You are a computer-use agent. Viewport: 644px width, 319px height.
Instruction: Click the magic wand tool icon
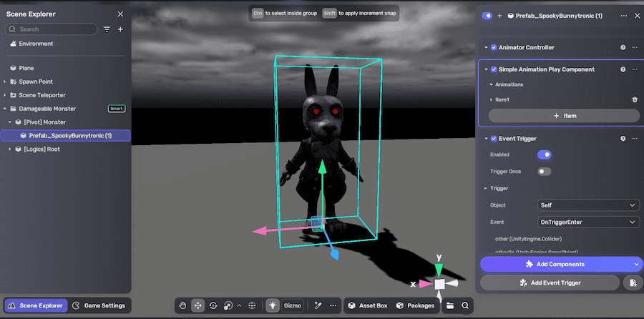coord(316,305)
